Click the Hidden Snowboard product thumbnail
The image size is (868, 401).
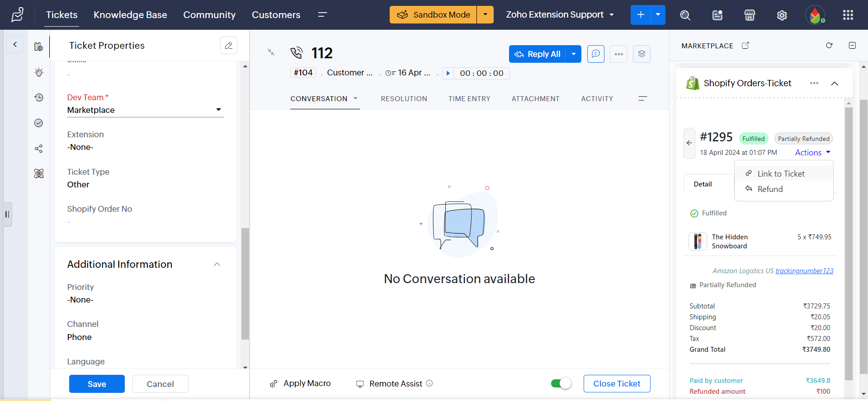pos(698,242)
